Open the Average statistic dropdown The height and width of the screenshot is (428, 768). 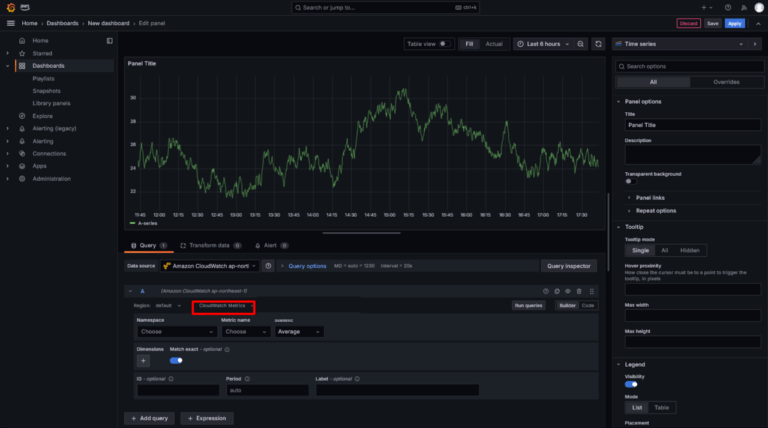click(x=299, y=332)
